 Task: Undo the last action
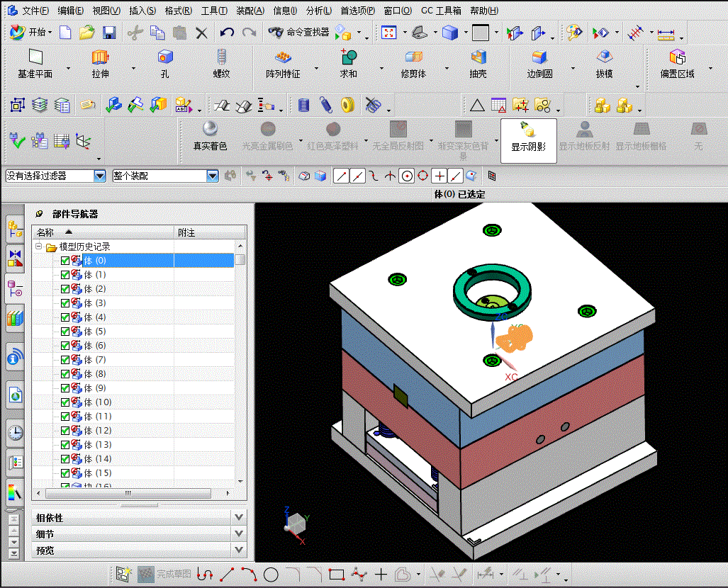[227, 33]
